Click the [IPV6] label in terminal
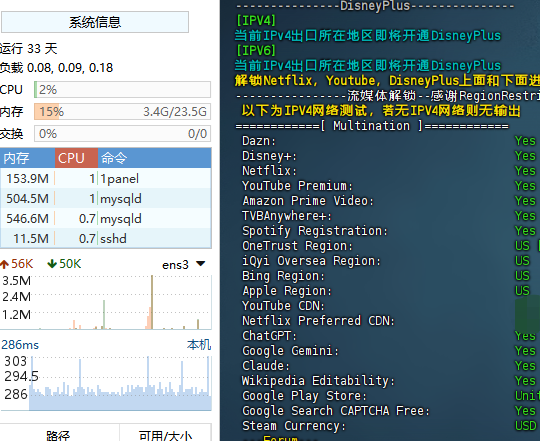This screenshot has width=540, height=441. [256, 51]
